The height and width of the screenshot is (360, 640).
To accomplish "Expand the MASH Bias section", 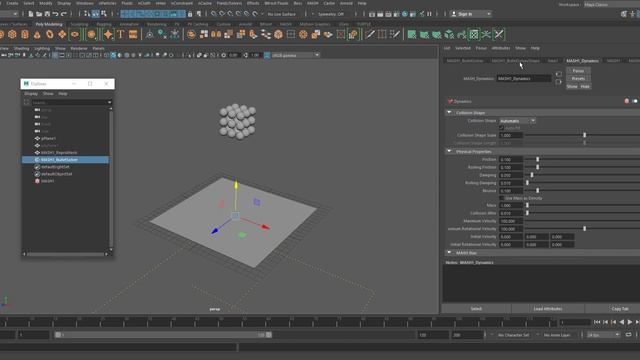I will tap(449, 253).
